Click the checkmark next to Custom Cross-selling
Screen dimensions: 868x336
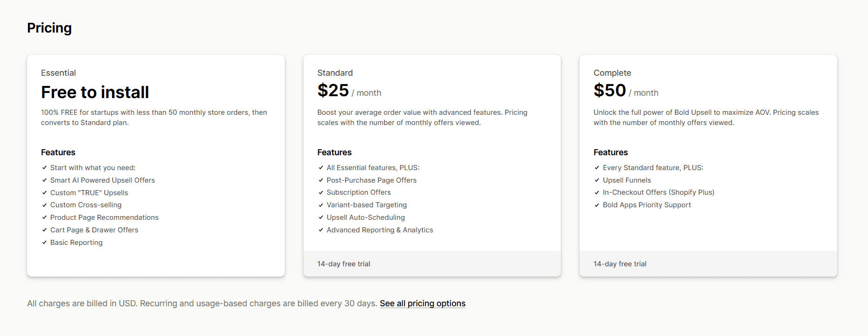click(44, 205)
